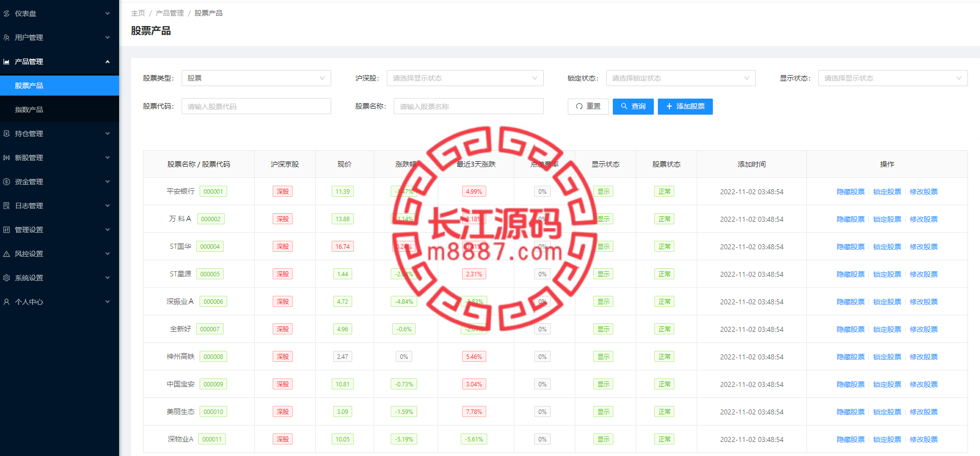This screenshot has height=456, width=980.
Task: Click the 系统设置 gear icon
Action: (7, 278)
